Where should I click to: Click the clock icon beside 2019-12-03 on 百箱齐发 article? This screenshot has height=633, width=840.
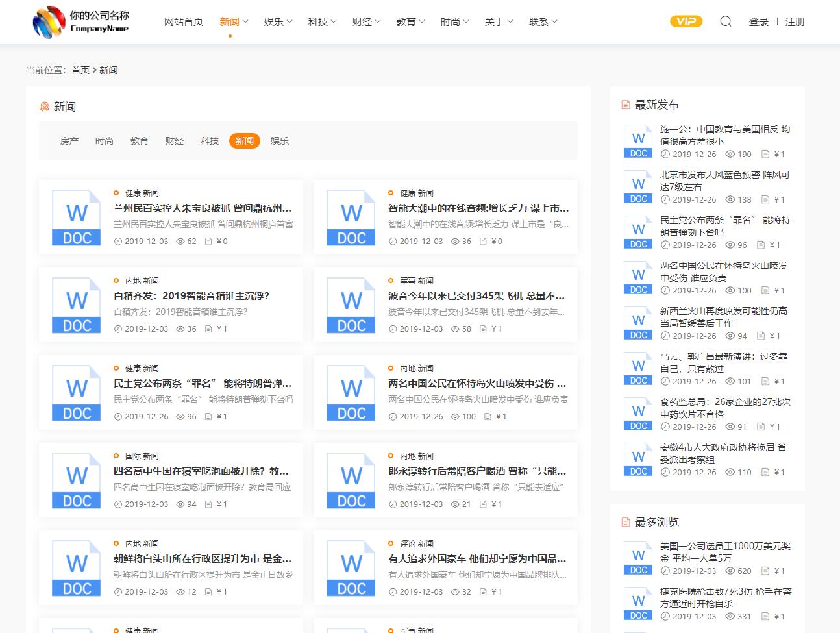click(117, 329)
